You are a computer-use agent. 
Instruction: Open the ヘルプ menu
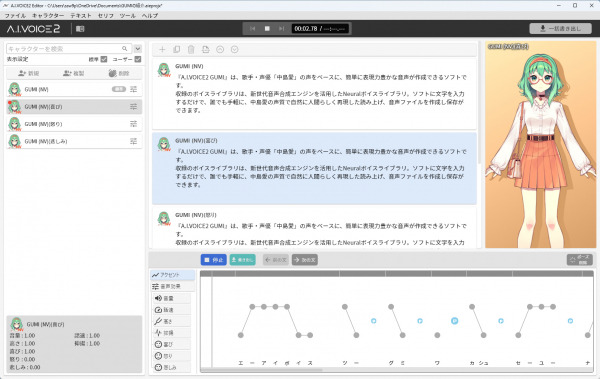(150, 16)
